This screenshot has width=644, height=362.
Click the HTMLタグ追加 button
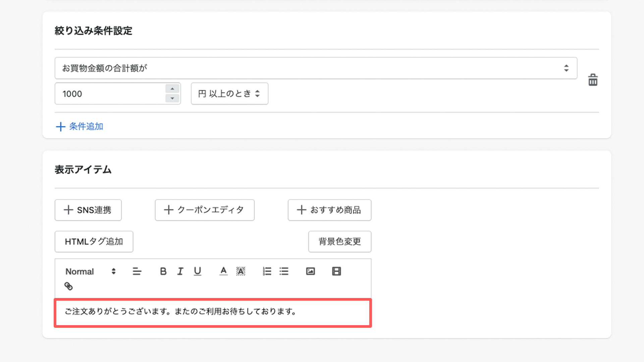[x=94, y=241]
